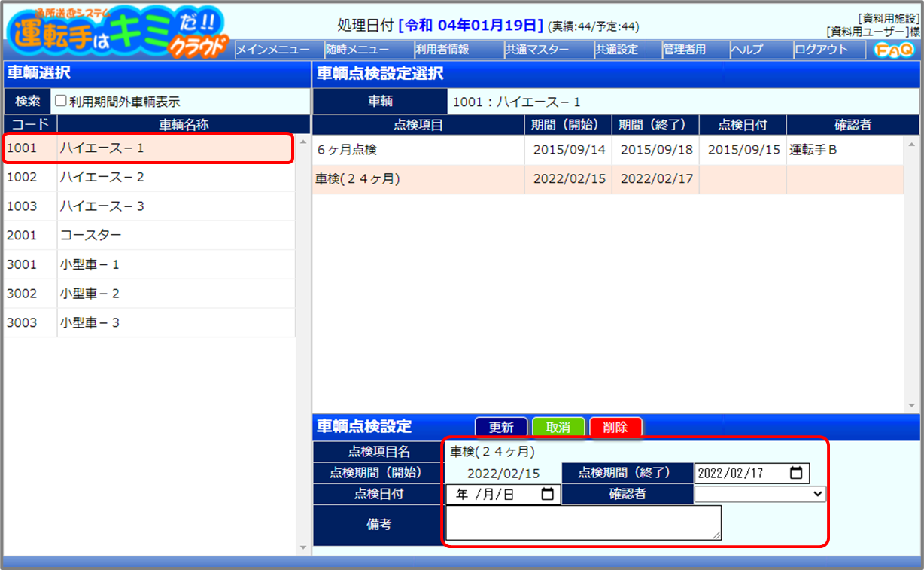This screenshot has width=924, height=570.
Task: Open 利用者情報 menu
Action: 442,50
